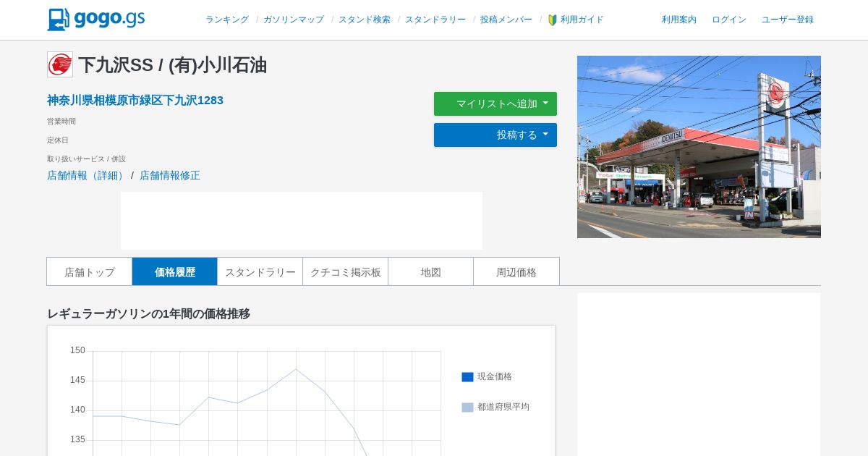Click the 150 axis value on the chart

(x=77, y=350)
